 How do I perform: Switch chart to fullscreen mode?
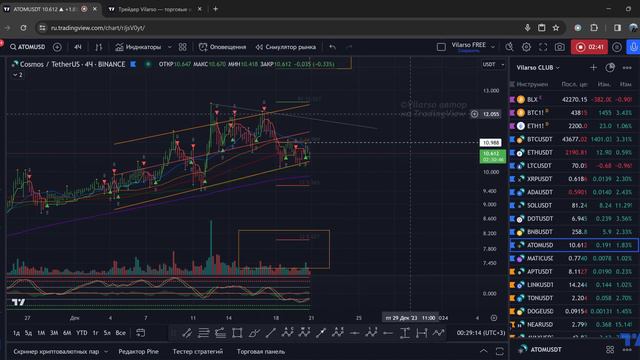(543, 47)
